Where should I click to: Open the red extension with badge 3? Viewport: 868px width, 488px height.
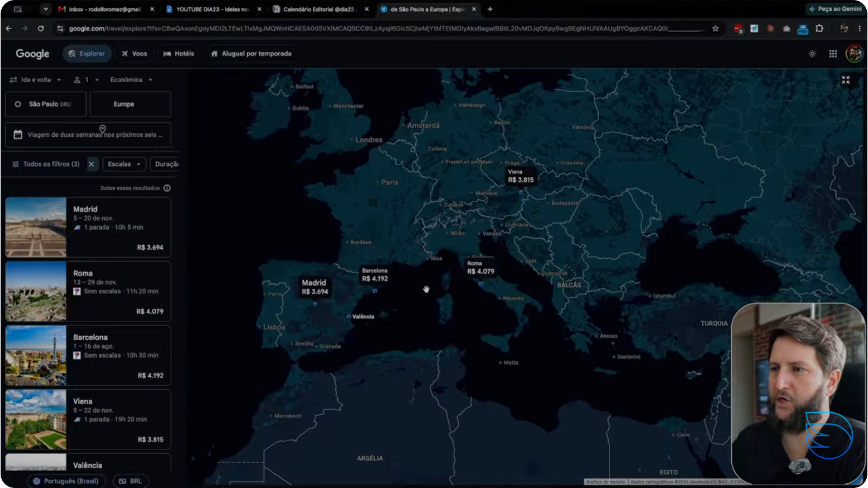[x=738, y=29]
